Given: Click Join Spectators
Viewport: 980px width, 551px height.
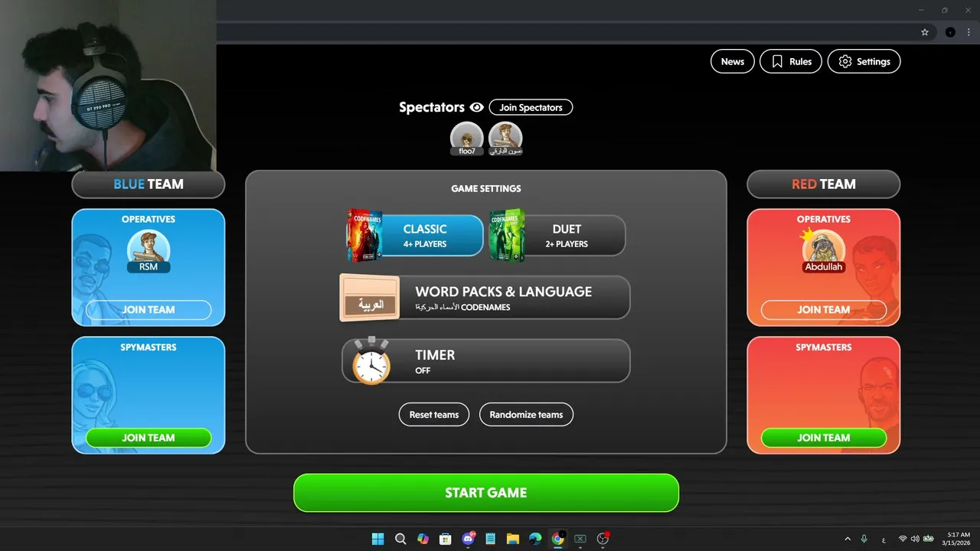Looking at the screenshot, I should 531,107.
